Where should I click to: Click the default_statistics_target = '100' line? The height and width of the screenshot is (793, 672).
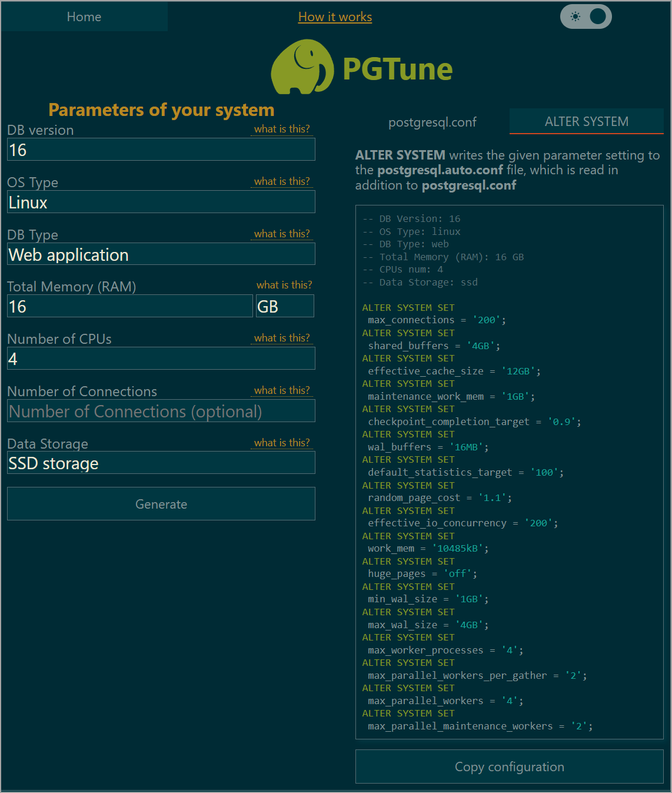[465, 472]
